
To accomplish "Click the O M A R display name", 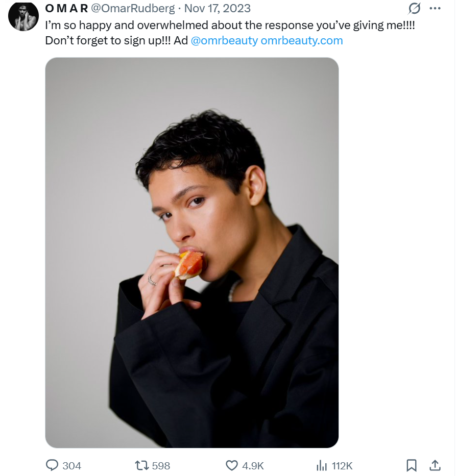I will click(x=66, y=9).
